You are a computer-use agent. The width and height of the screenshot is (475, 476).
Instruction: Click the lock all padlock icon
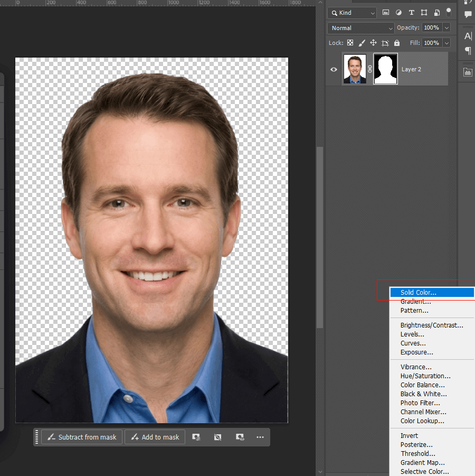396,43
